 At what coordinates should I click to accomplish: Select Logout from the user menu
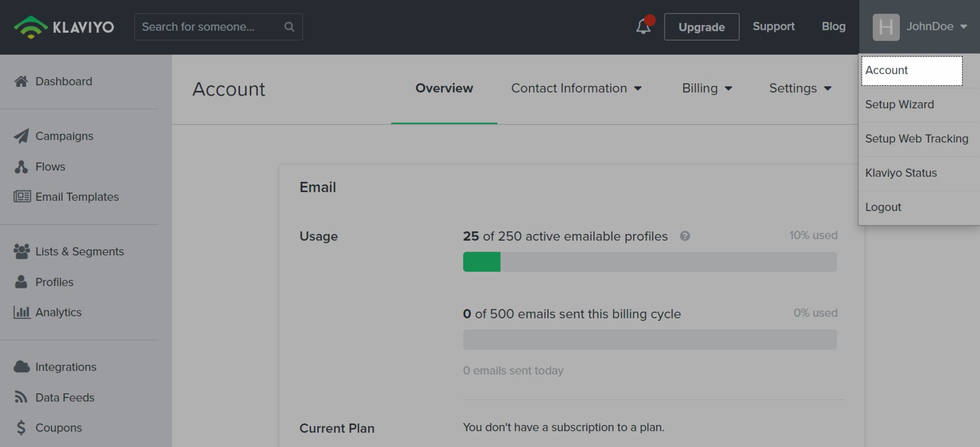pos(883,207)
